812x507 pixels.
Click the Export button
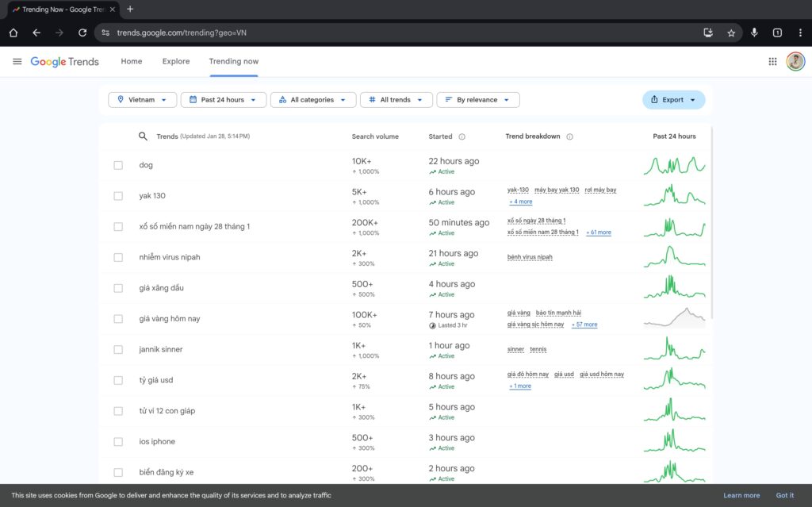coord(673,100)
